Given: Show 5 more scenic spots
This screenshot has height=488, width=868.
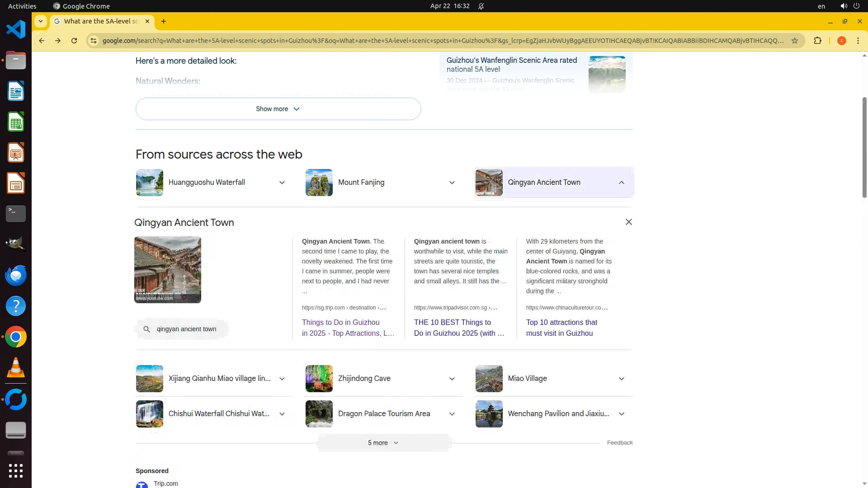Looking at the screenshot, I should click(x=383, y=443).
